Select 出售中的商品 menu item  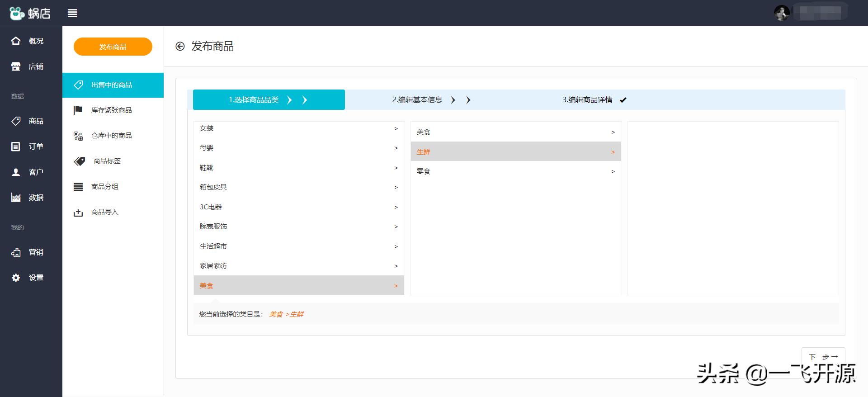click(112, 85)
